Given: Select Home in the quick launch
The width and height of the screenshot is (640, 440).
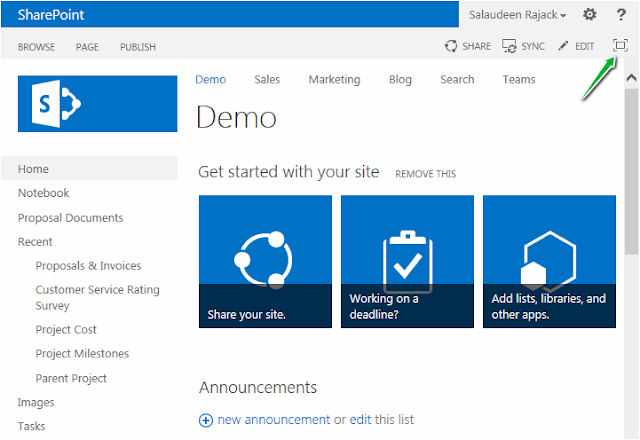Looking at the screenshot, I should point(89,169).
